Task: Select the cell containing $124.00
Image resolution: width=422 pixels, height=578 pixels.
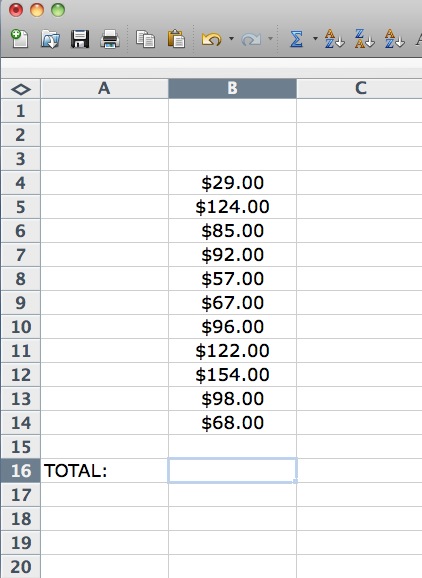Action: pyautogui.click(x=232, y=207)
